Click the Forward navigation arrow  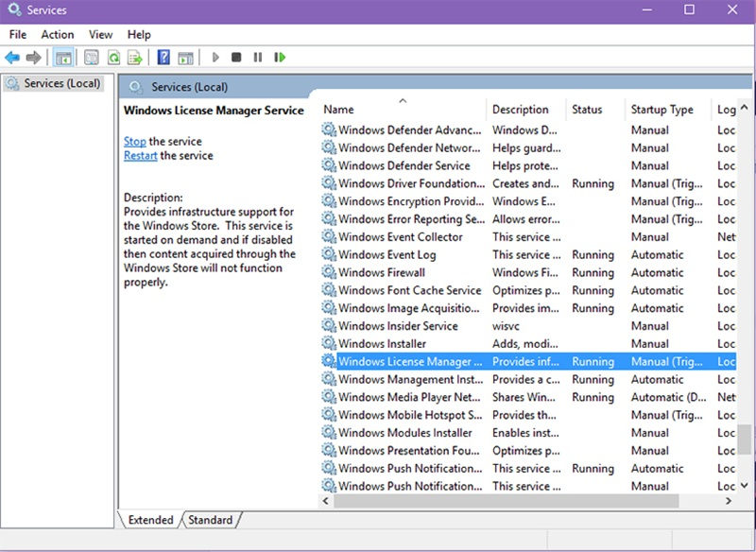32,58
